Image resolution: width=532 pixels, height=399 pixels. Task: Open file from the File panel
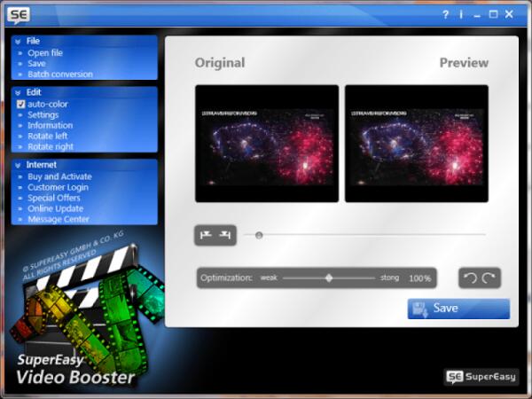click(44, 53)
